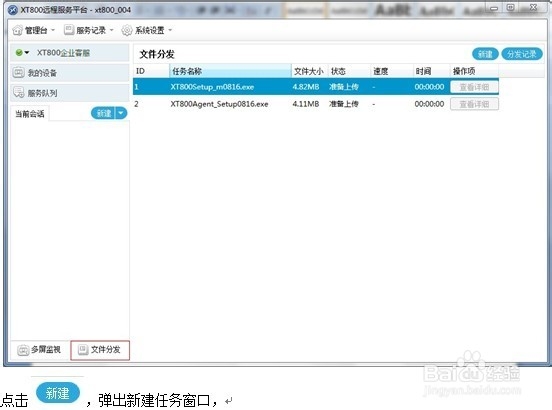This screenshot has width=552, height=410.
Task: Click the 文件分发 icon at bottom
Action: pos(83,349)
